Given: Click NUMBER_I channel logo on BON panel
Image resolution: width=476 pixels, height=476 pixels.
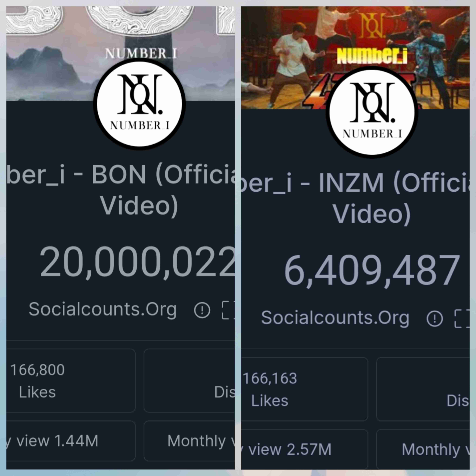Looking at the screenshot, I should pyautogui.click(x=140, y=104).
